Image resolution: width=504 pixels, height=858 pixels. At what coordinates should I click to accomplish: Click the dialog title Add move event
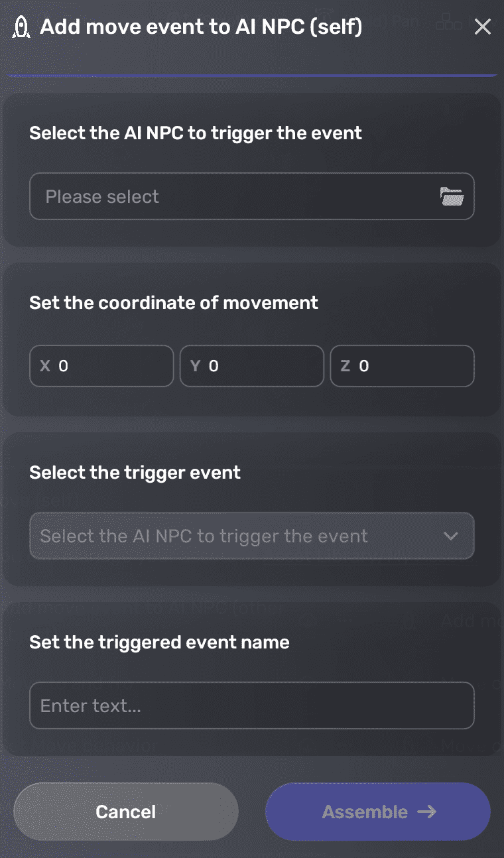(199, 27)
